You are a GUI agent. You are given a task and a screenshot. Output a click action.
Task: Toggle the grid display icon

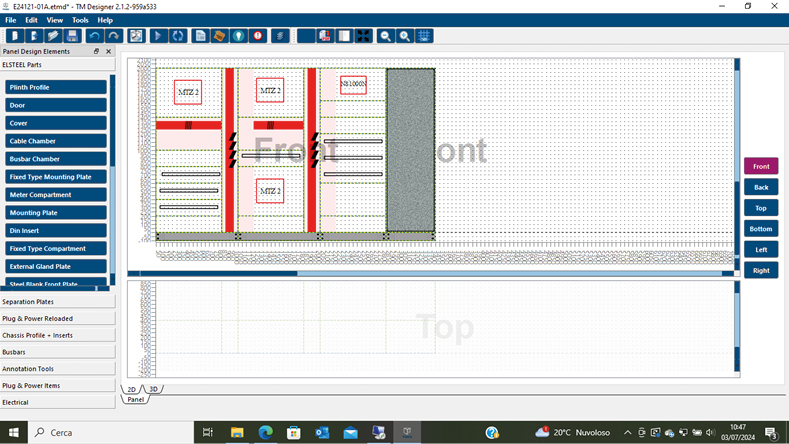pos(425,36)
